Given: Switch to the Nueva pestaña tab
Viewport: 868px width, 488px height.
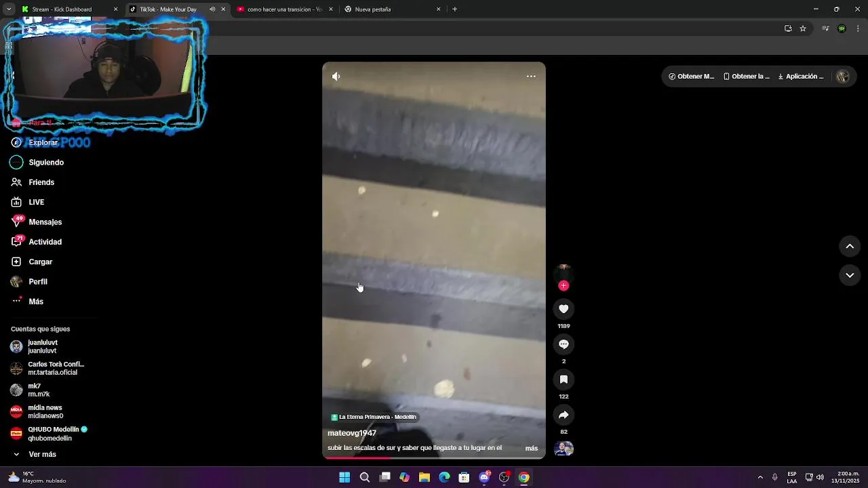Looking at the screenshot, I should click(x=391, y=9).
